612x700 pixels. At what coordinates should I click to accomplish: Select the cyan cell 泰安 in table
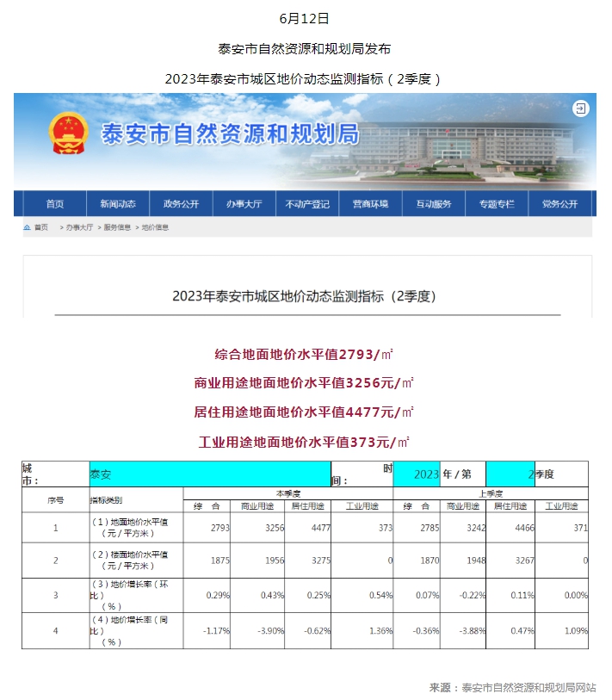[210, 474]
